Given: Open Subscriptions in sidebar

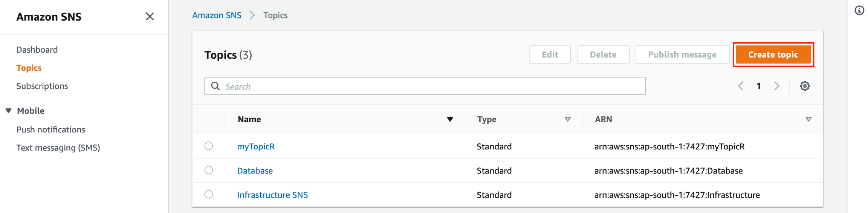Looking at the screenshot, I should click(42, 86).
